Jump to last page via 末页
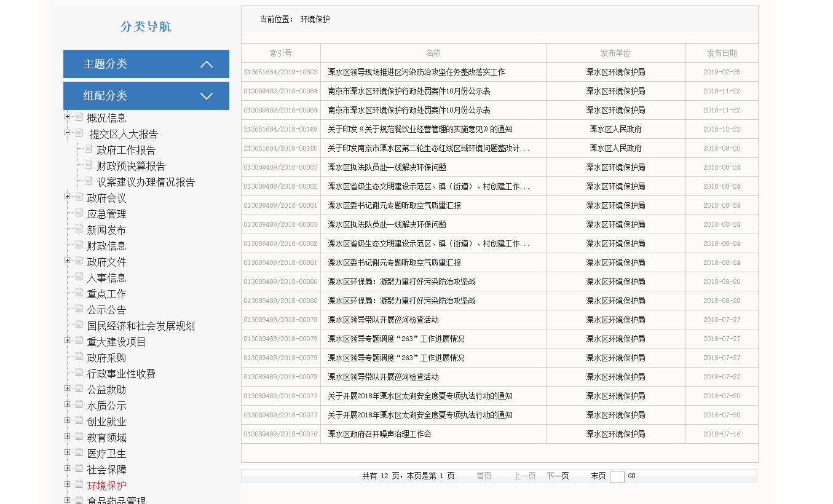 [598, 476]
